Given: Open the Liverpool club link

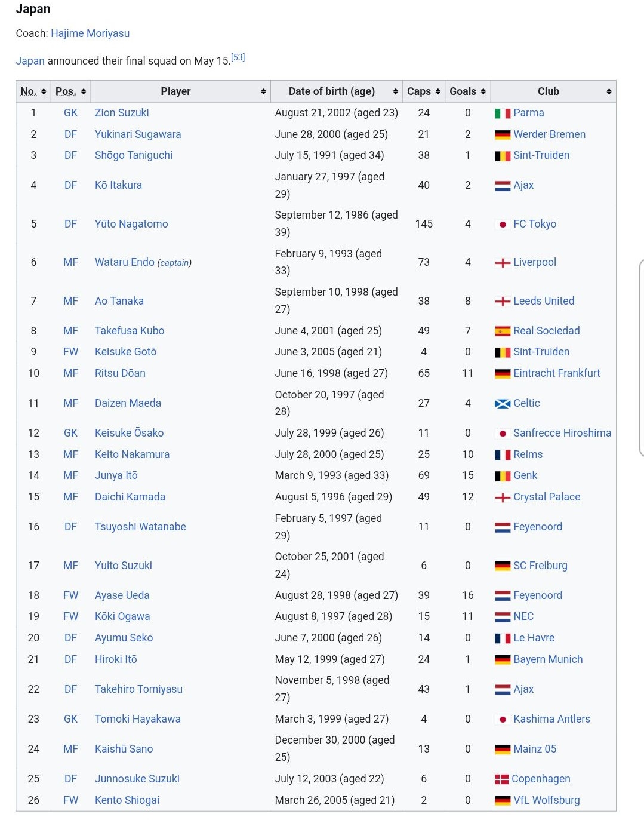Looking at the screenshot, I should (535, 262).
